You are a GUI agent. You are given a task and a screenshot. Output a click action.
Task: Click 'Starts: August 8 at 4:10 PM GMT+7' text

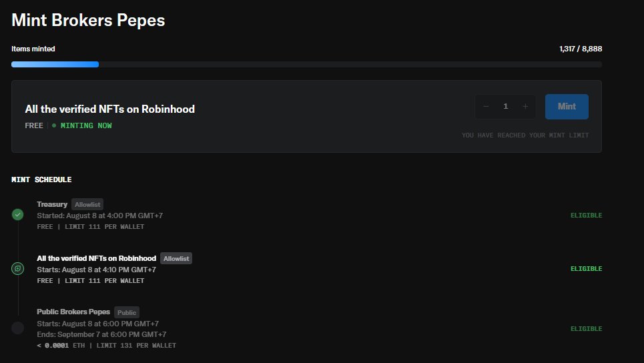[97, 270]
